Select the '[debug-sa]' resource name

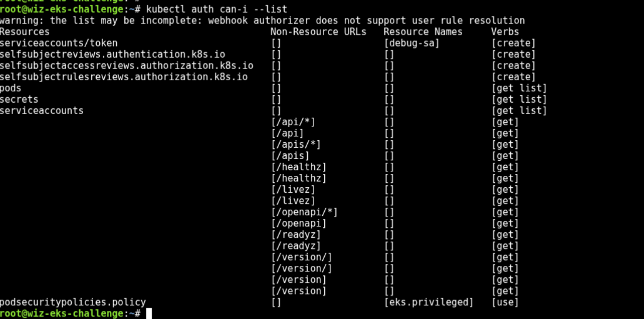tap(411, 43)
